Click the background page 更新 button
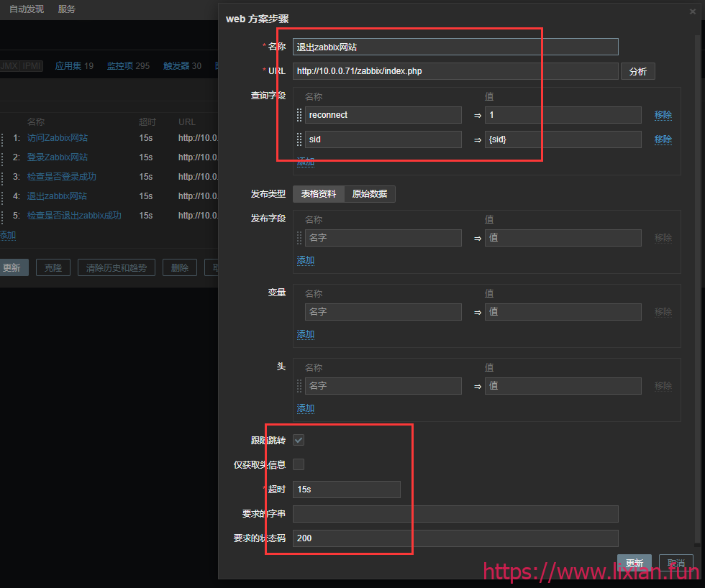 (x=13, y=267)
